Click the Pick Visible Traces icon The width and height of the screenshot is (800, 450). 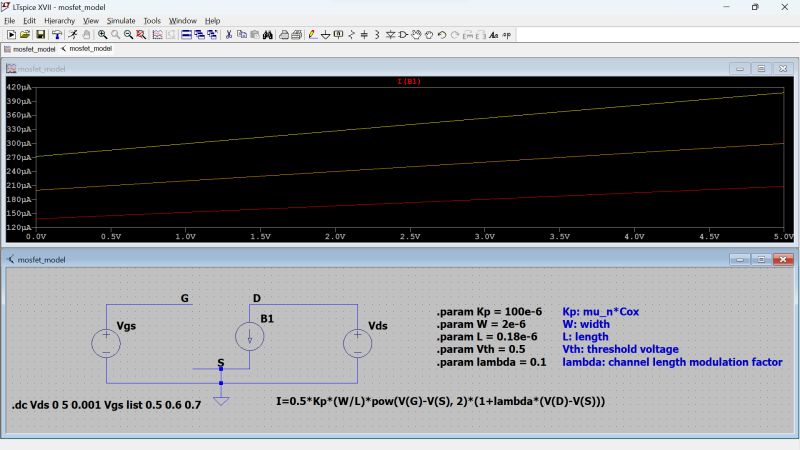[x=157, y=35]
